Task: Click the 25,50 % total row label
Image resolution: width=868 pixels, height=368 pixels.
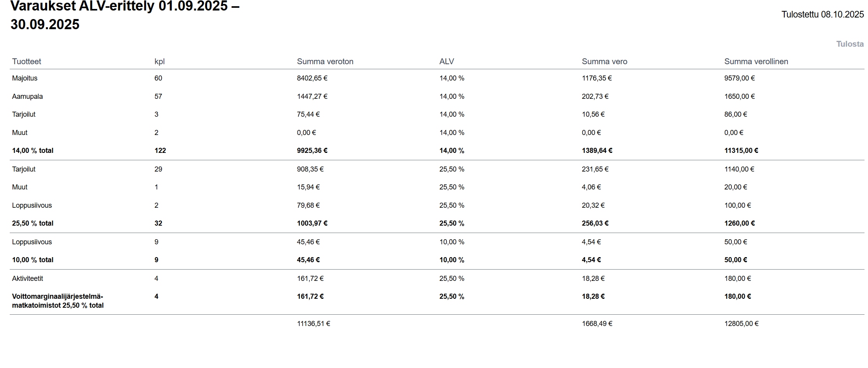Action: [x=33, y=223]
